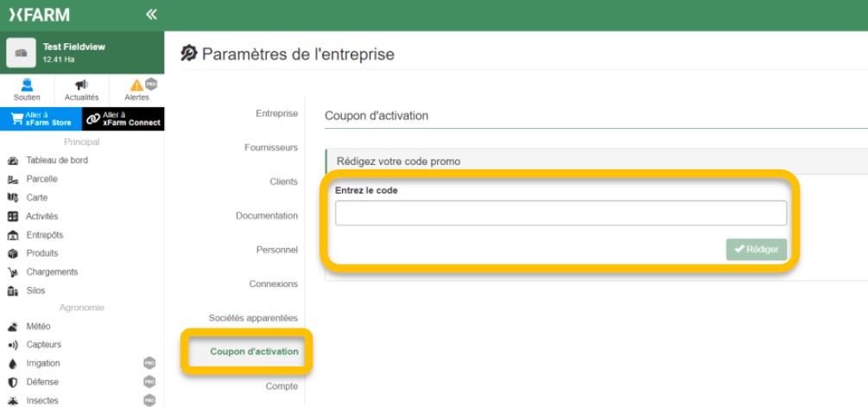Switch to Clients settings tab
Image resolution: width=868 pixels, height=407 pixels.
coord(283,181)
